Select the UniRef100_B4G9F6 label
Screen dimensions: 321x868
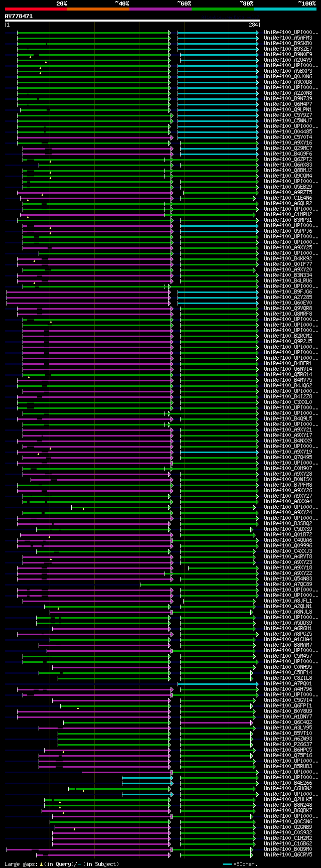pyautogui.click(x=288, y=154)
